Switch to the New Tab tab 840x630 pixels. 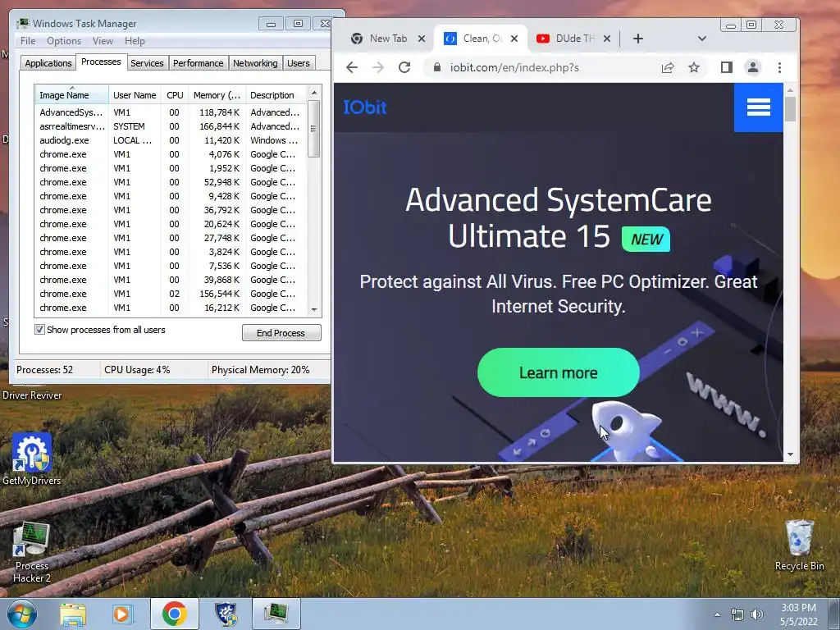click(x=388, y=39)
